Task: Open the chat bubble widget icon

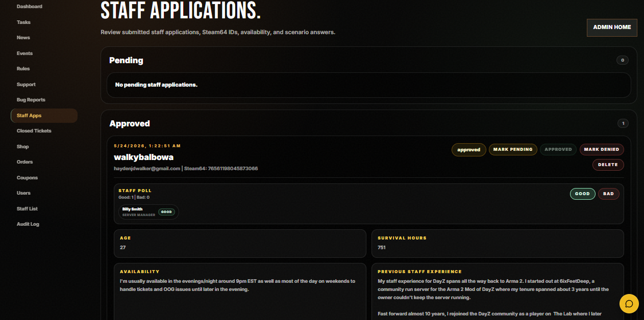Action: 629,304
